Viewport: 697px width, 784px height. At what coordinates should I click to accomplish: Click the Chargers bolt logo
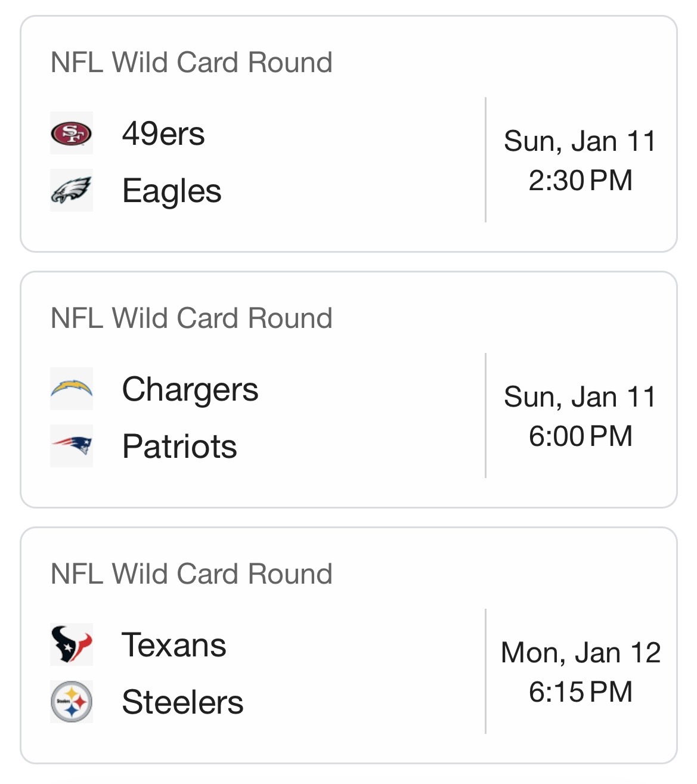click(x=72, y=389)
